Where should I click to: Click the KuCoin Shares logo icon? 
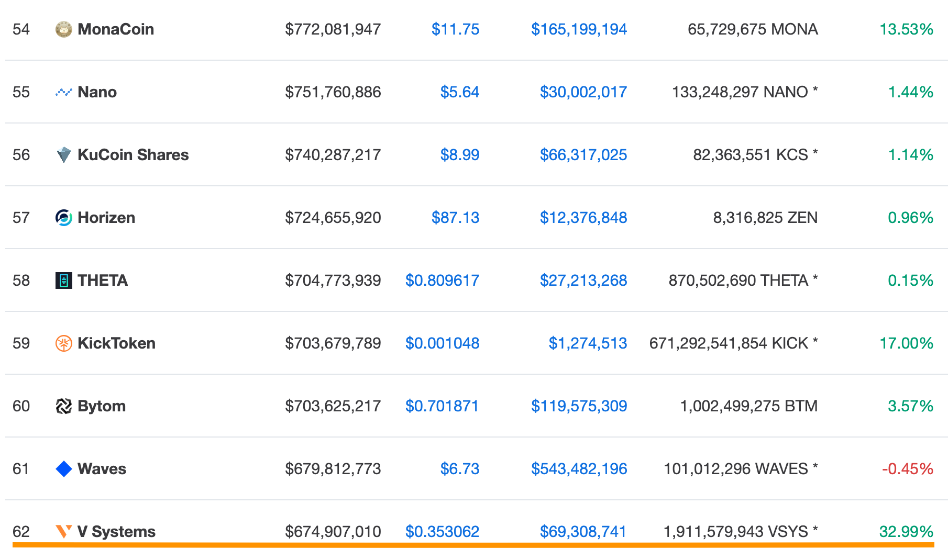point(64,155)
